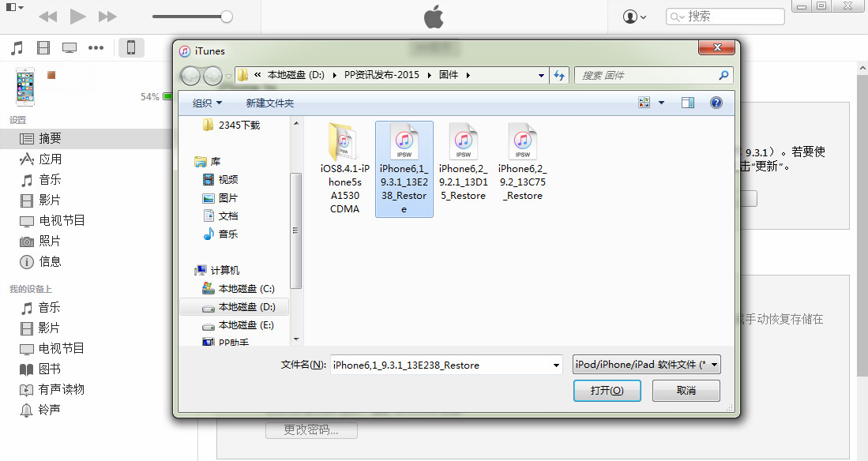Select 图片 library in navigation tree
Screen dimensions: 868x461
click(x=221, y=197)
